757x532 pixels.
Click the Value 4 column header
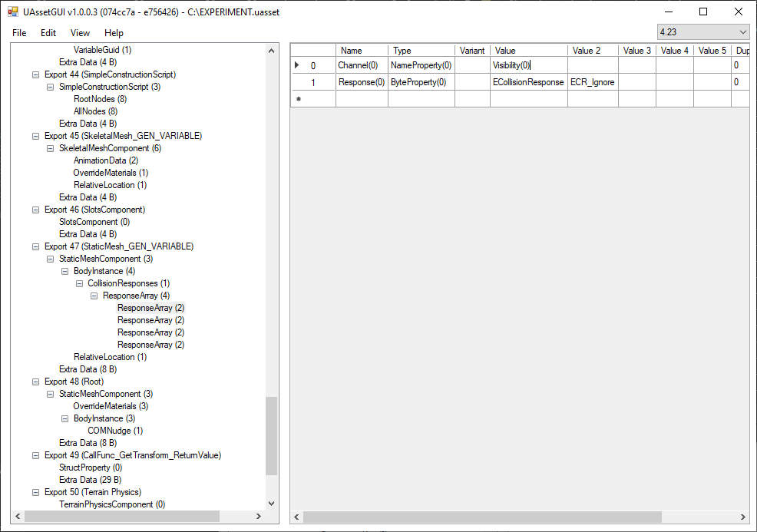(x=675, y=50)
